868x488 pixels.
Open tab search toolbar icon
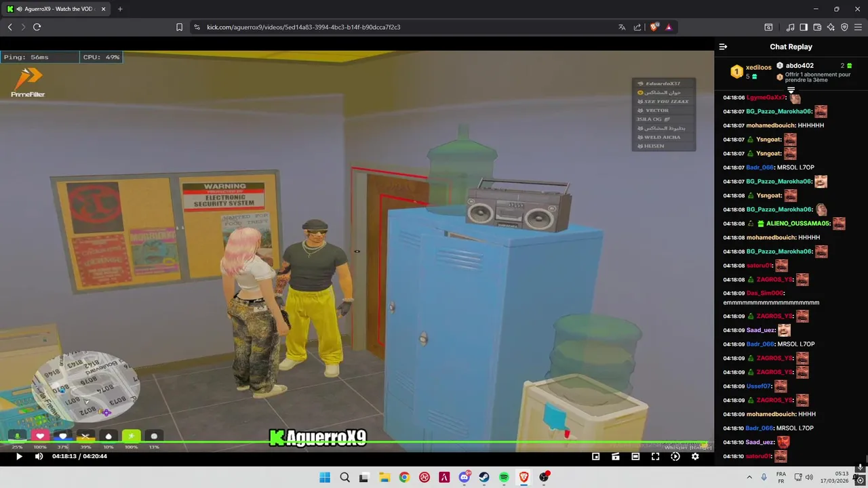(768, 27)
